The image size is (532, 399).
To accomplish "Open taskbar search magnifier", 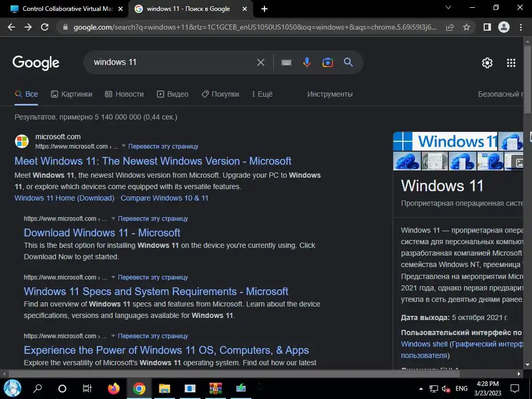I will [37, 388].
